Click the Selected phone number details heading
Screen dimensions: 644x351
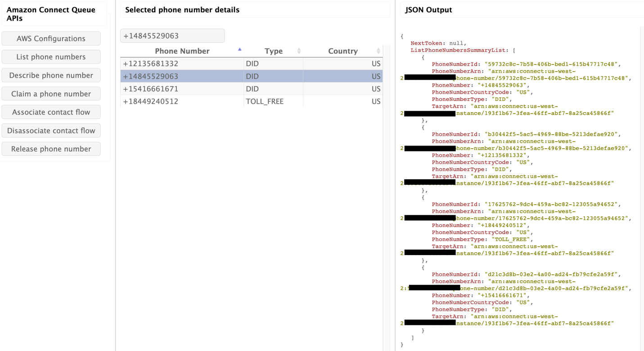tap(182, 9)
